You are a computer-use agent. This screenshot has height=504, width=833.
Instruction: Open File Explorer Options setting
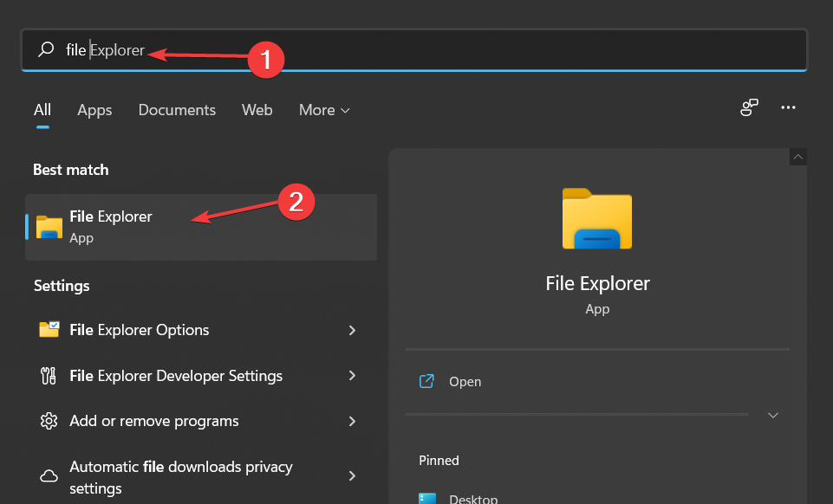201,330
